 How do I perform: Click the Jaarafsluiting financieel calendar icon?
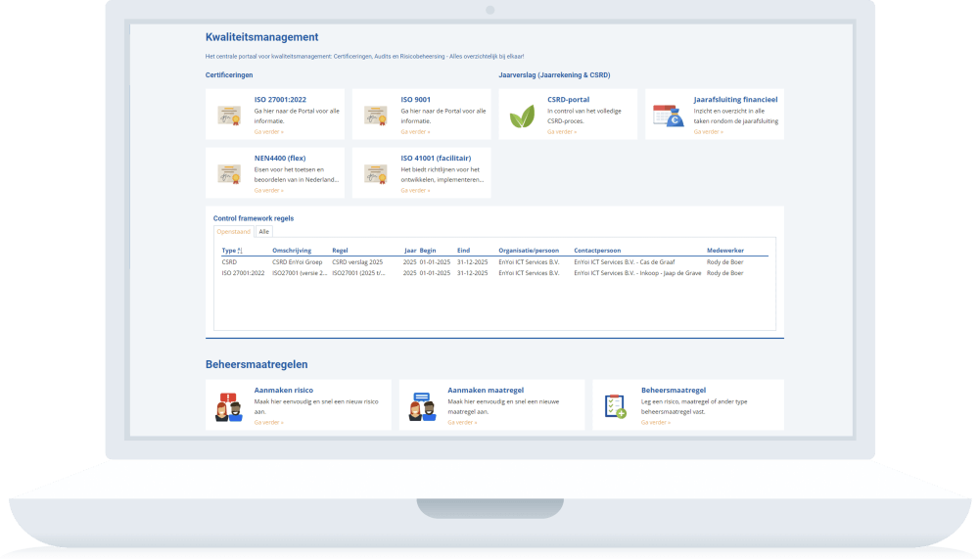point(669,116)
